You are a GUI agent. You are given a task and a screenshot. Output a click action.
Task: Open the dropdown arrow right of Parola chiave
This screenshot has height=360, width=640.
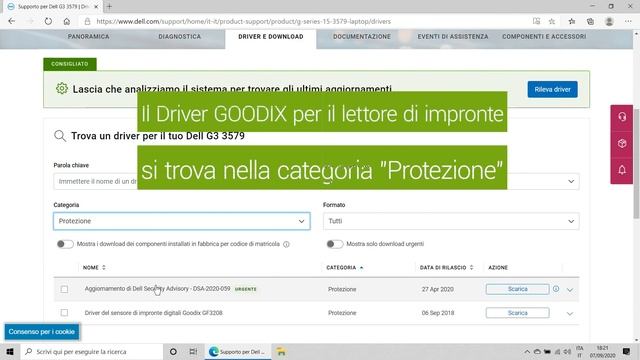571,181
